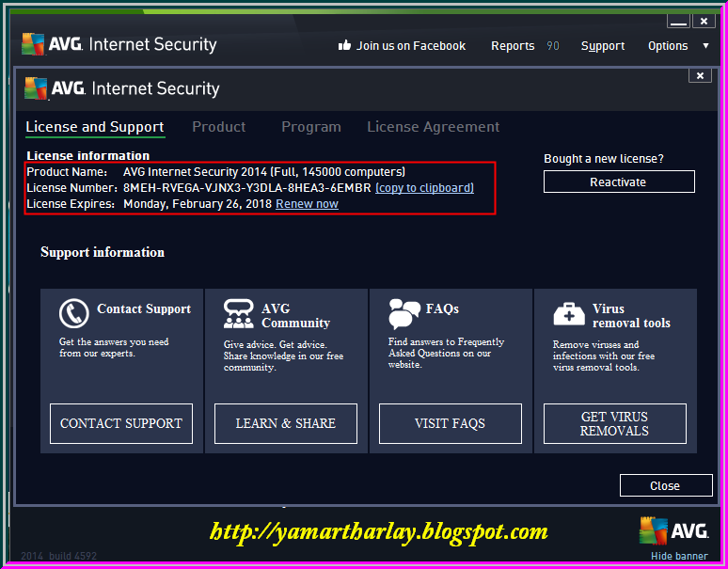The width and height of the screenshot is (728, 569).
Task: Click the License information heading
Action: click(87, 155)
